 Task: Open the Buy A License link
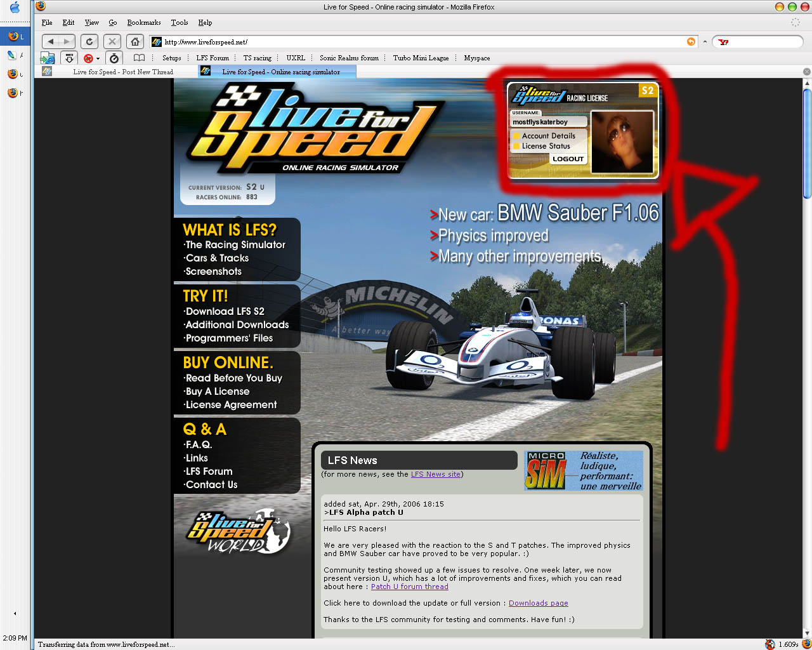pos(217,392)
